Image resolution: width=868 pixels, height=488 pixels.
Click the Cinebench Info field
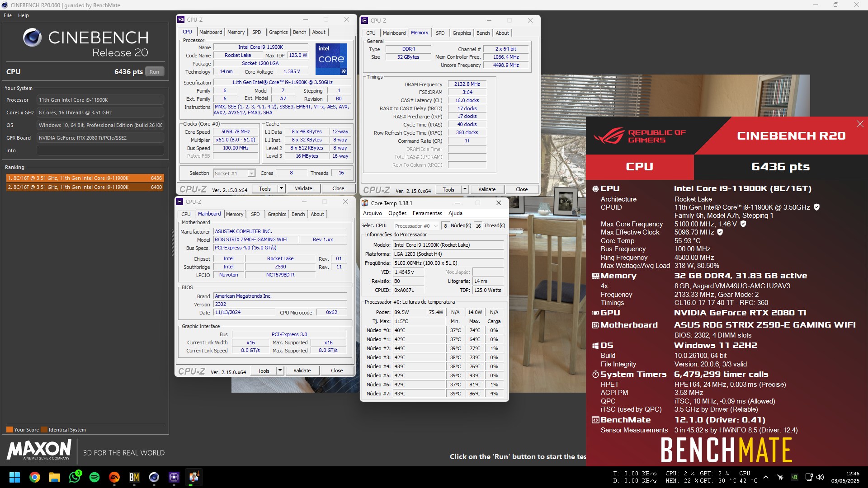[100, 150]
